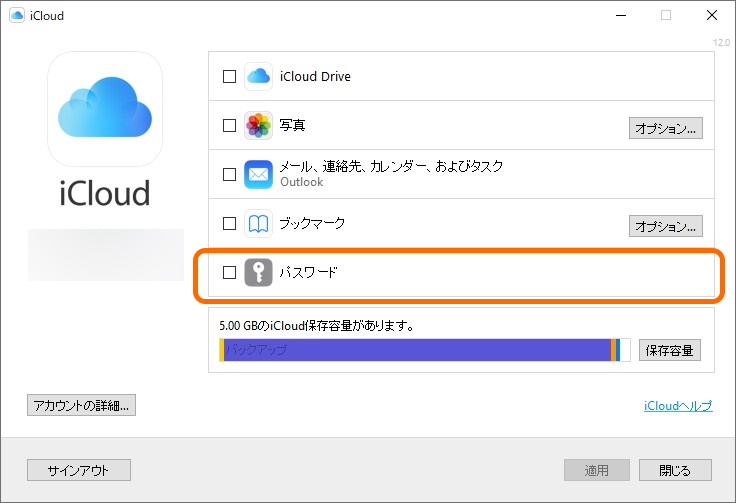This screenshot has height=503, width=736.
Task: Click the 5.00 GB storage text
Action: click(x=316, y=325)
